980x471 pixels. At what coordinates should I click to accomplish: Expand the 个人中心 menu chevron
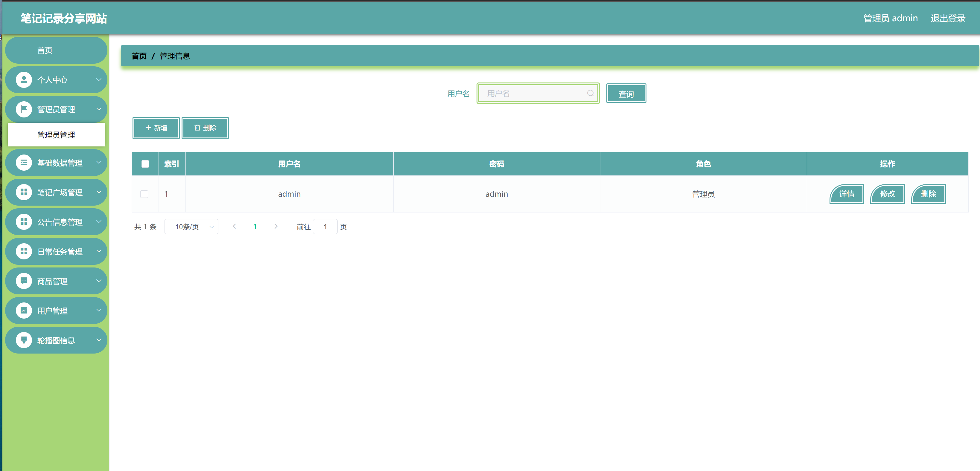(99, 80)
